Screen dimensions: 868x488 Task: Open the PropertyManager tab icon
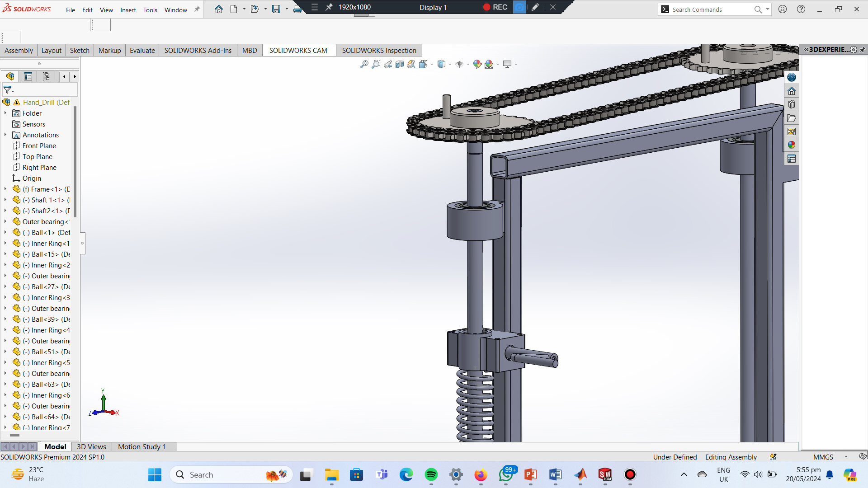tap(28, 76)
